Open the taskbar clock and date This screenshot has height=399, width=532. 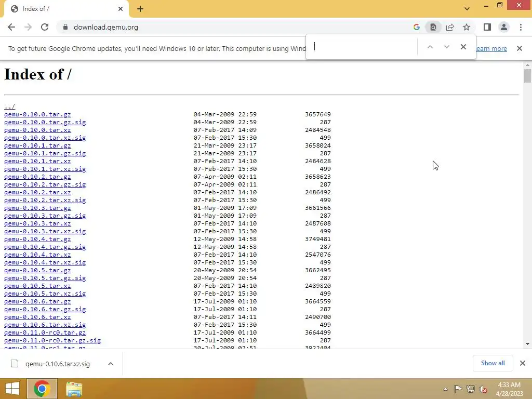tap(509, 389)
